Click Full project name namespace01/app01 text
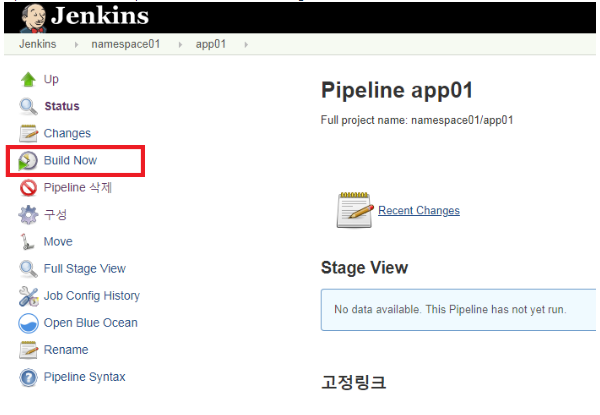The height and width of the screenshot is (415, 600). [x=417, y=120]
